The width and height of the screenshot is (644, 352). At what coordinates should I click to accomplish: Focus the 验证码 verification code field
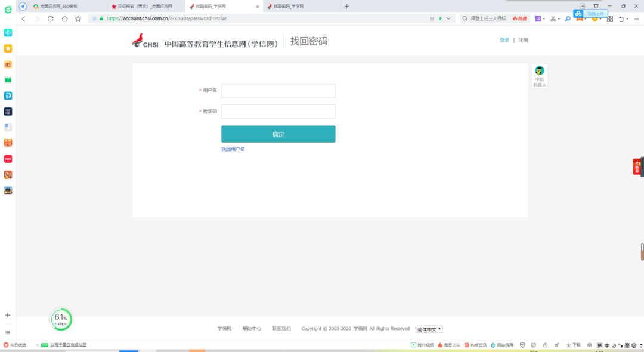[x=278, y=112]
